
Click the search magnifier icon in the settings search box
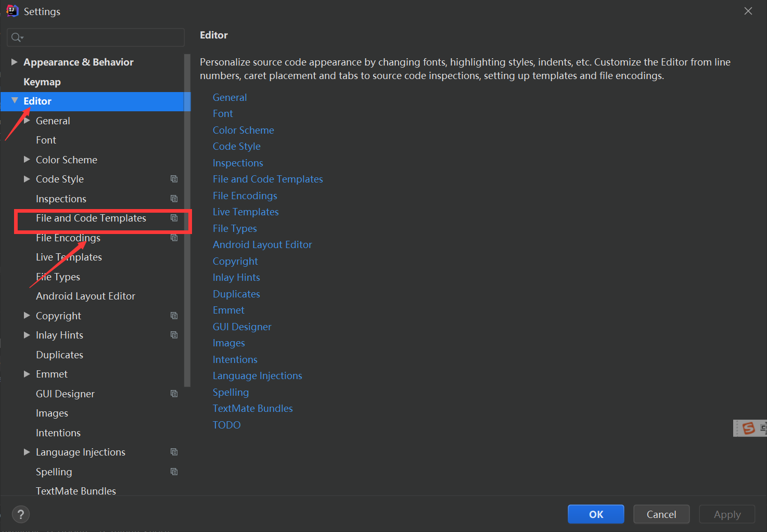click(17, 37)
